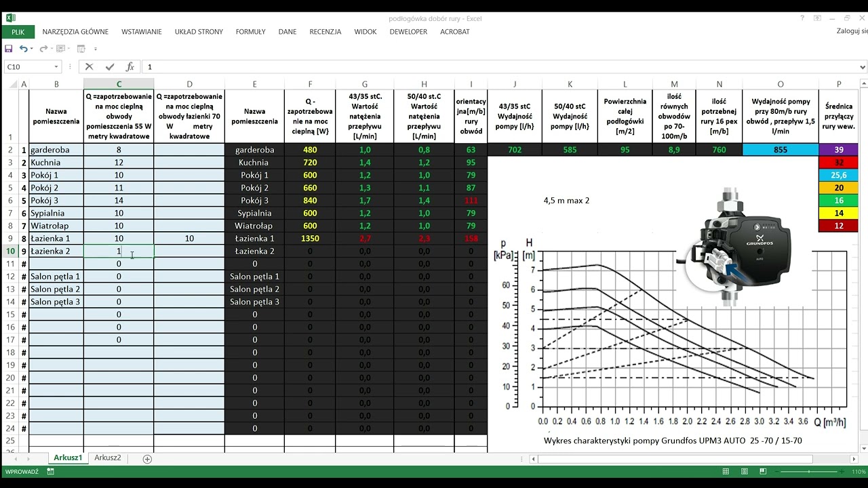
Task: Customize the Quick Access Toolbar dropdown
Action: (x=96, y=49)
